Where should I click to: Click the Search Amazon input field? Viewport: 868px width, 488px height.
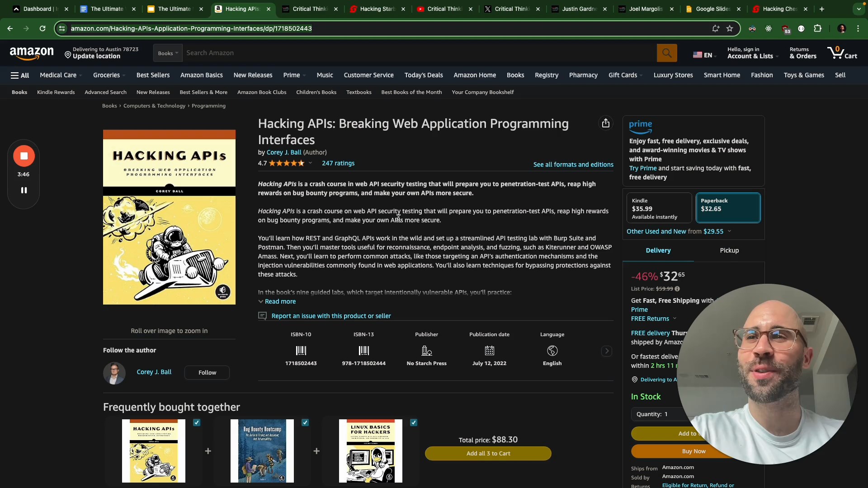(x=420, y=53)
